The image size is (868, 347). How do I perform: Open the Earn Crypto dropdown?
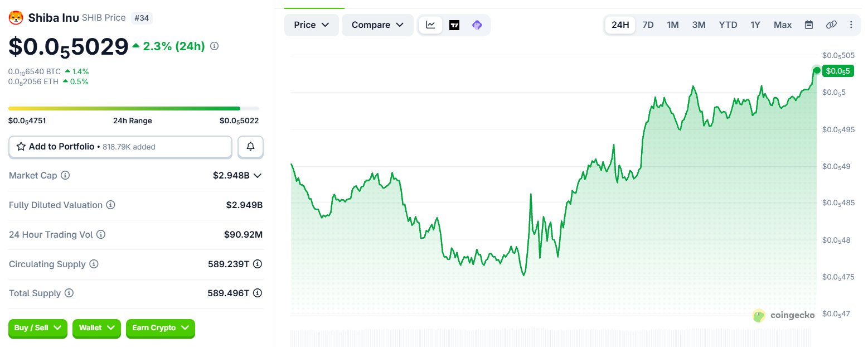click(161, 328)
